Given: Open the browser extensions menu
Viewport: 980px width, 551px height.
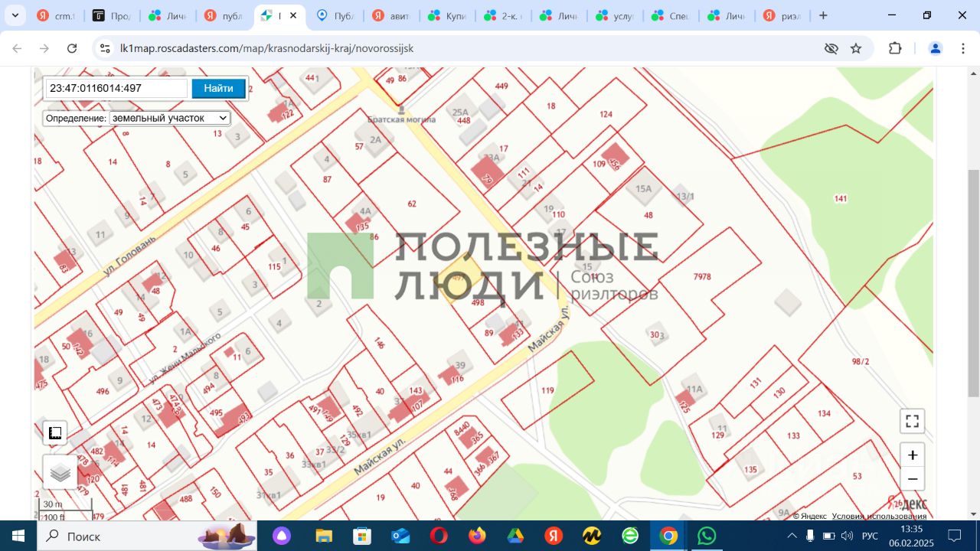Looking at the screenshot, I should [x=895, y=48].
